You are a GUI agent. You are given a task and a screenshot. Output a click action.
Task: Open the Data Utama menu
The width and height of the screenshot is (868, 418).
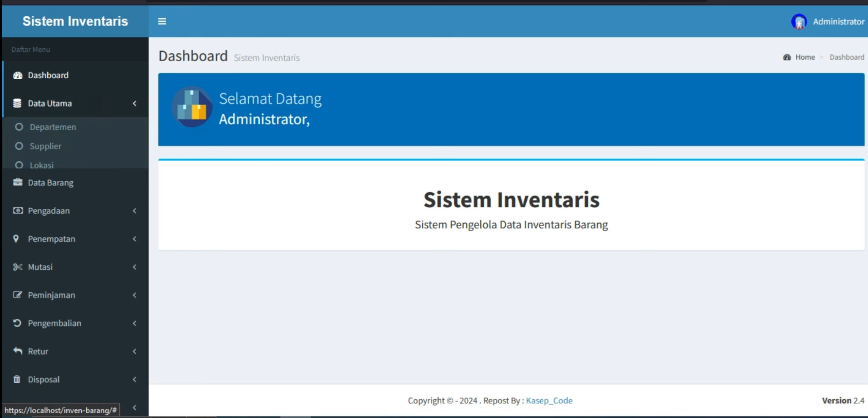point(75,103)
